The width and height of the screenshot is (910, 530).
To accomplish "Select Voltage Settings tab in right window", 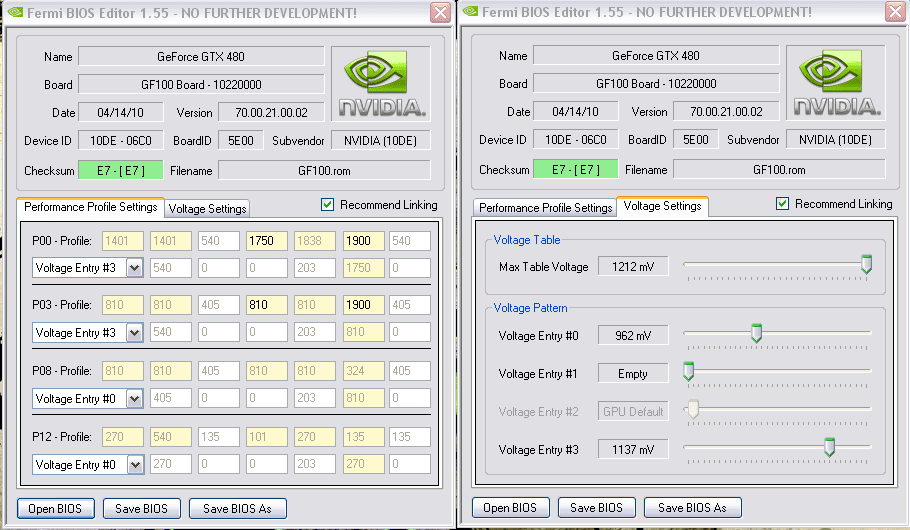I will (x=662, y=205).
